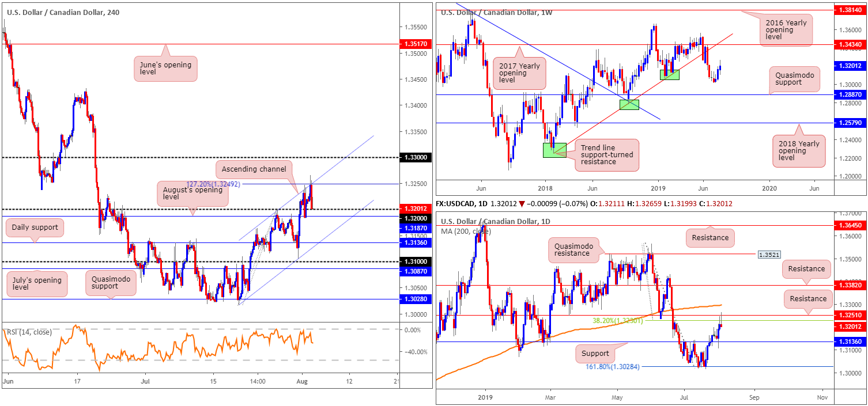
Task: Click the black 1.32000 price label
Action: 415,218
